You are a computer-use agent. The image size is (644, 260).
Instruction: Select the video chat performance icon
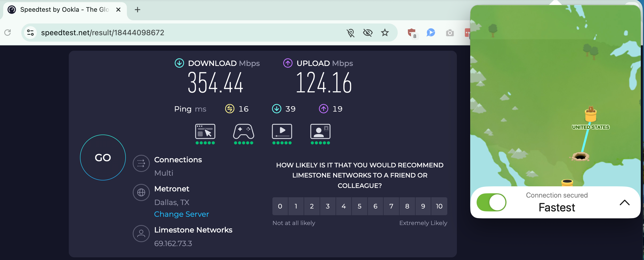point(320,132)
